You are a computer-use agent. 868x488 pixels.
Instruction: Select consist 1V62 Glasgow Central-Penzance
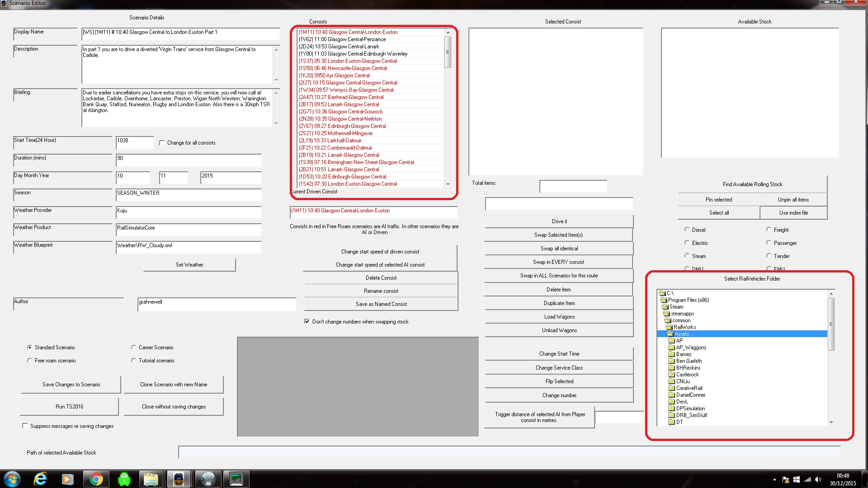tap(342, 39)
